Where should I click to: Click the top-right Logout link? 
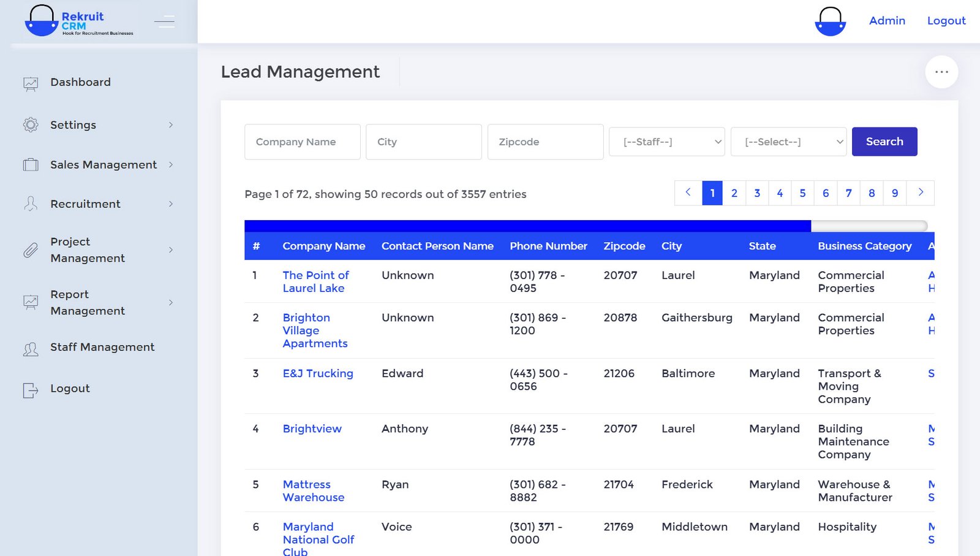pyautogui.click(x=946, y=20)
